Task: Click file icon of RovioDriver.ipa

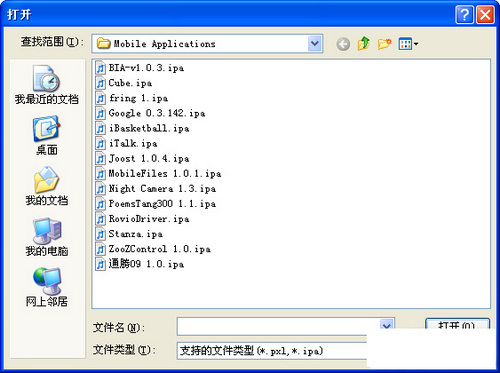Action: click(100, 219)
